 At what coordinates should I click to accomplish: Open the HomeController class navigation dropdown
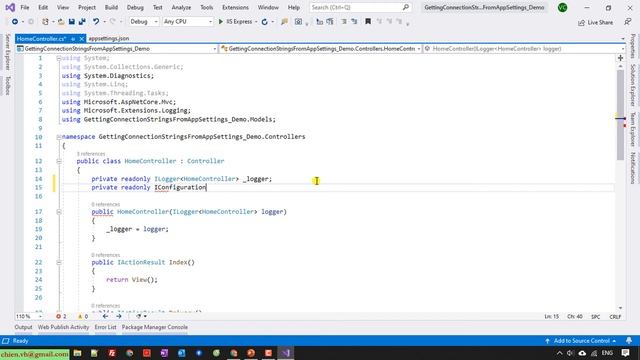click(x=320, y=49)
